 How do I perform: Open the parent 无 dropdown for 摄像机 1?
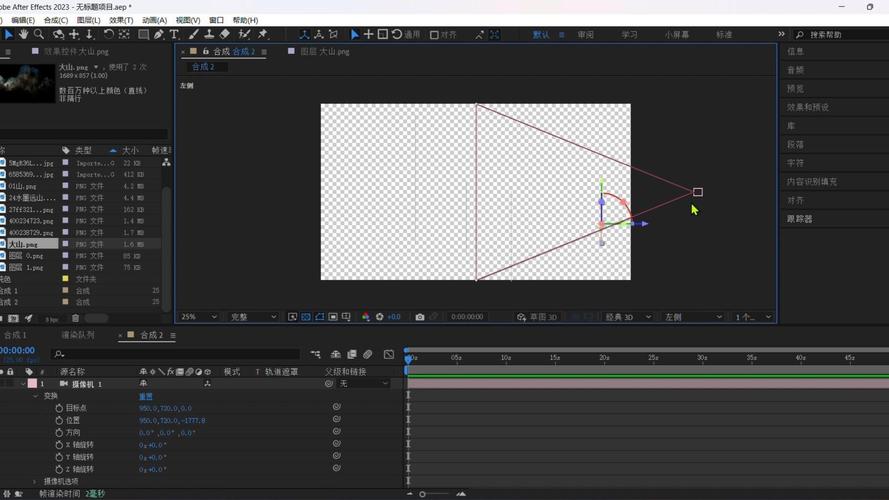364,384
